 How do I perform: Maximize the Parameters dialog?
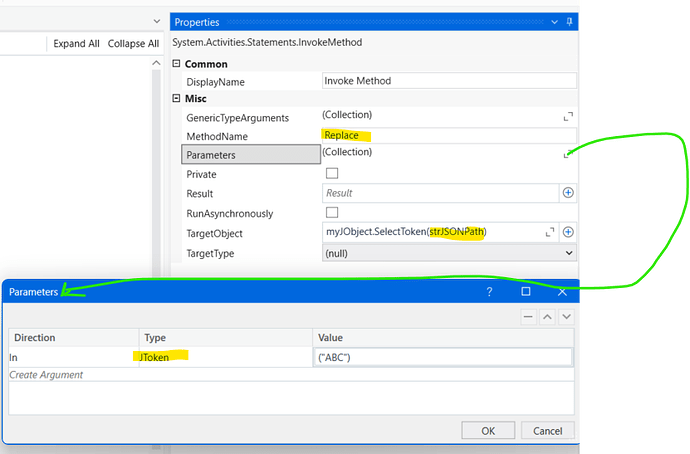point(526,291)
